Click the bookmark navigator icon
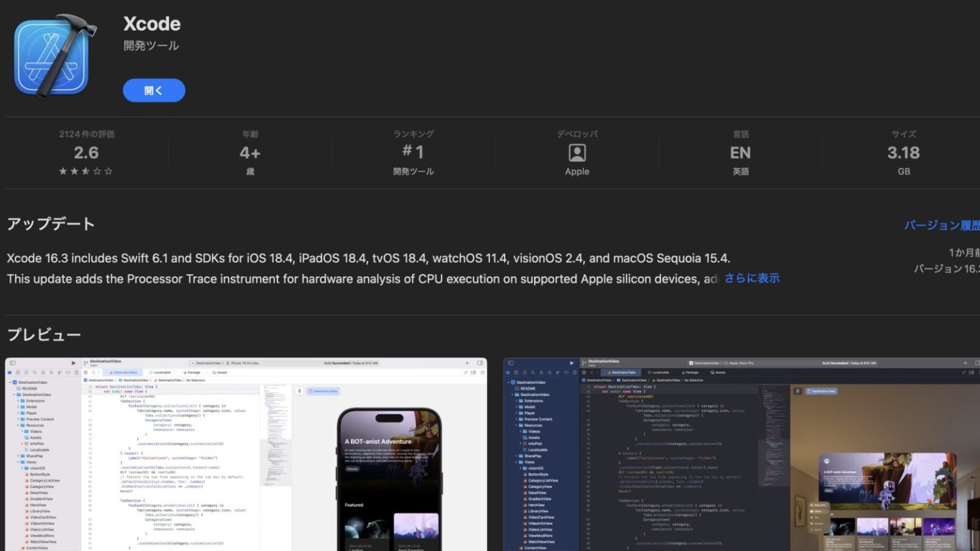This screenshot has width=980, height=551. [x=27, y=372]
